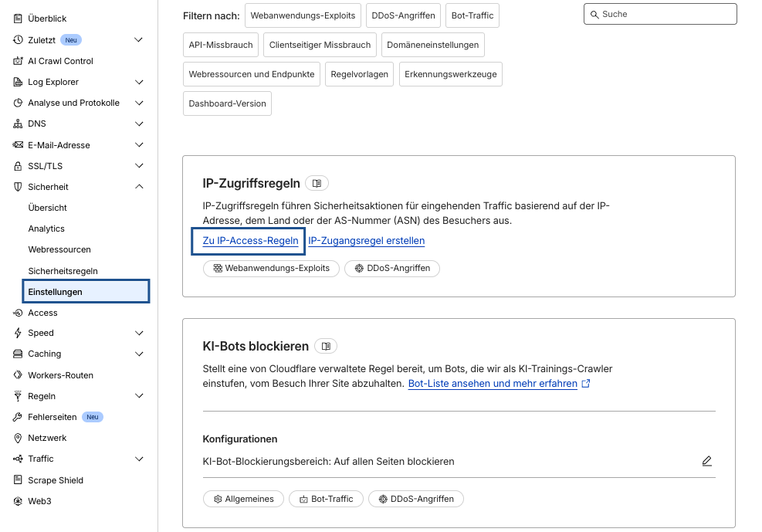
Task: Click the Überblick sidebar icon
Action: click(x=18, y=19)
